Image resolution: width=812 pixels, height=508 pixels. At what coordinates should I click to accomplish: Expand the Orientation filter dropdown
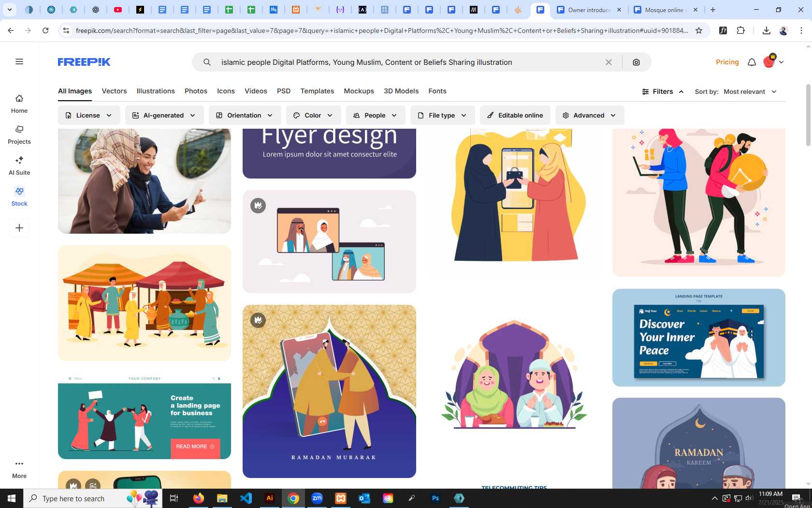(x=245, y=115)
